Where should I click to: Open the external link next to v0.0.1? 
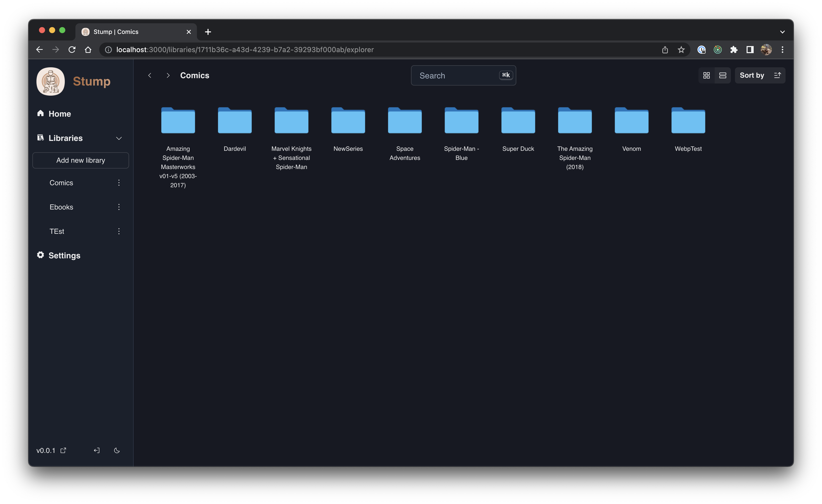(x=63, y=450)
